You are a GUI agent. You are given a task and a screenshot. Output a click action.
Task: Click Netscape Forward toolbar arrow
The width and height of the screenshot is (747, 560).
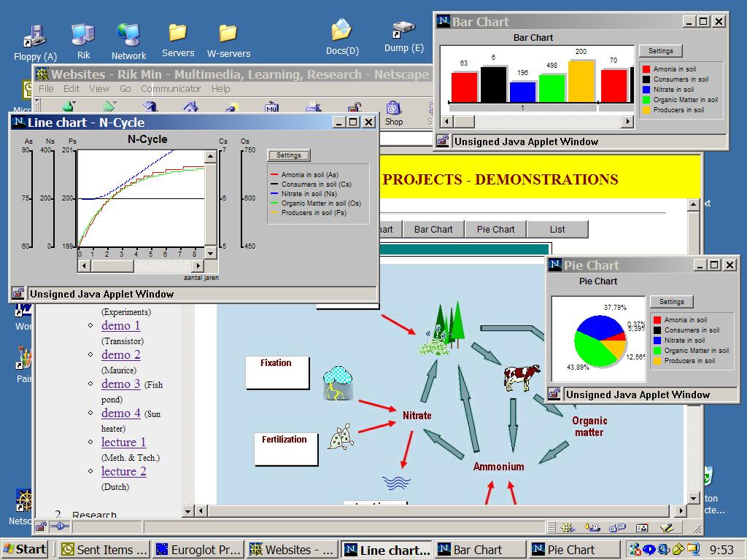click(109, 106)
